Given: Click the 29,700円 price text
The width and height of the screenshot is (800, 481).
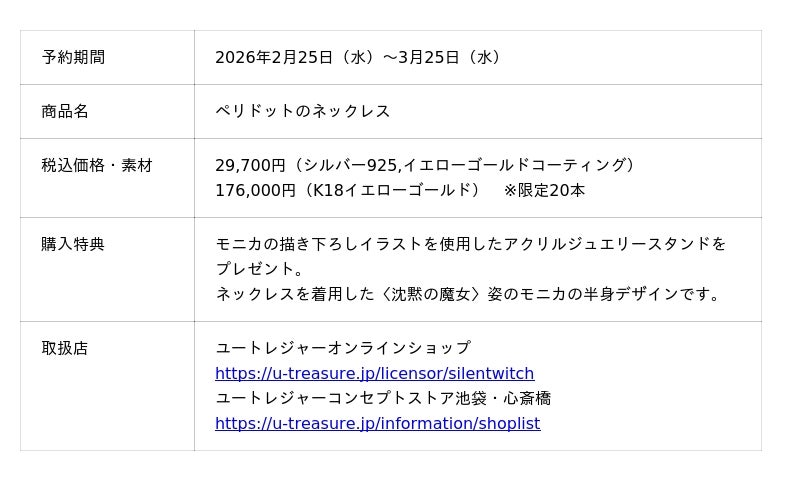Looking at the screenshot, I should tap(250, 165).
